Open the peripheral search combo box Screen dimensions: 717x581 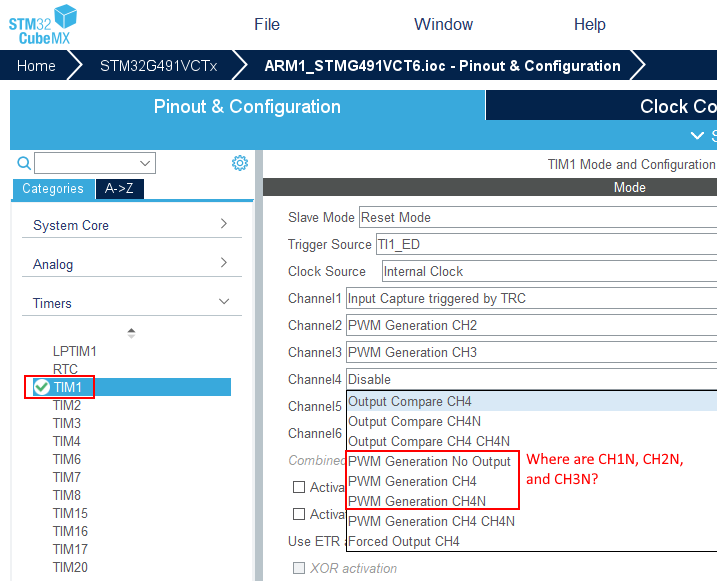[x=95, y=163]
